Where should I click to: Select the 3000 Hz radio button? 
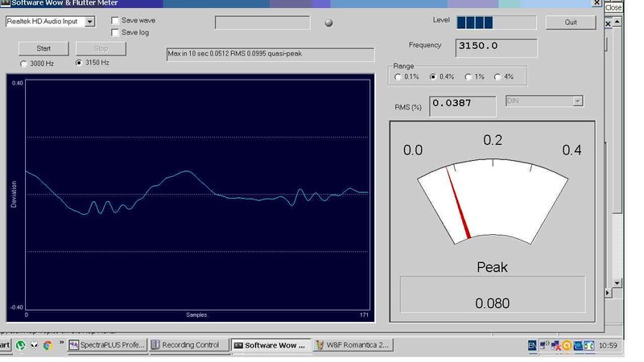pyautogui.click(x=23, y=63)
